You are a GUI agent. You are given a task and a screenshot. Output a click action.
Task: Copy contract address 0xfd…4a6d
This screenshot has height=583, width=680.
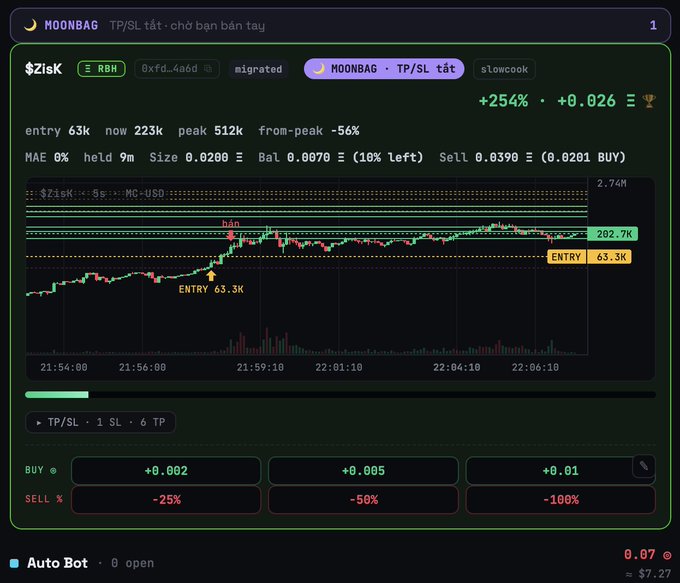coord(208,69)
